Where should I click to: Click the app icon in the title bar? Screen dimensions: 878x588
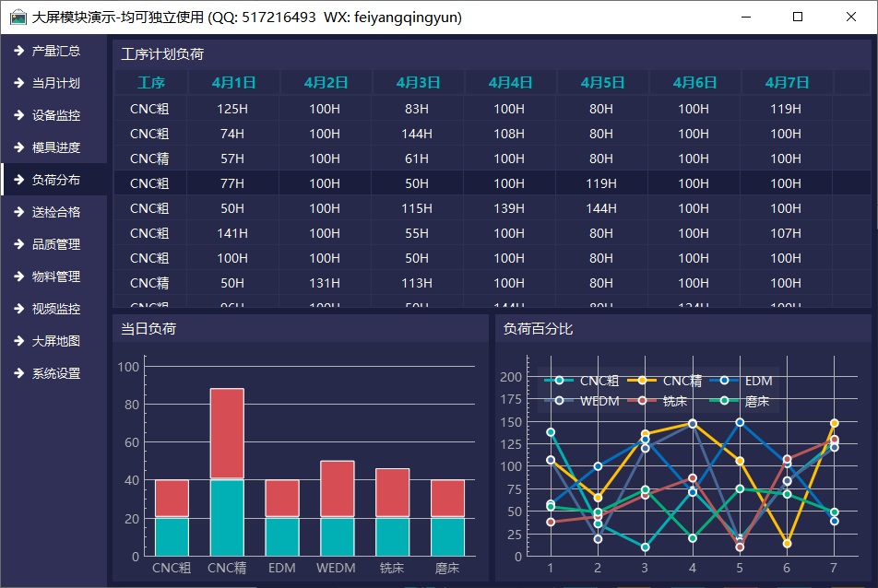coord(18,17)
